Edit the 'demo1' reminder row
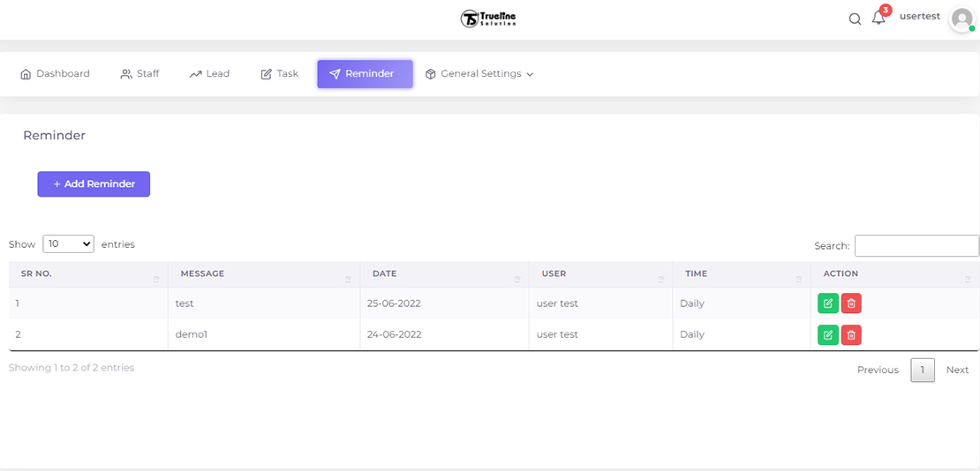 point(828,335)
